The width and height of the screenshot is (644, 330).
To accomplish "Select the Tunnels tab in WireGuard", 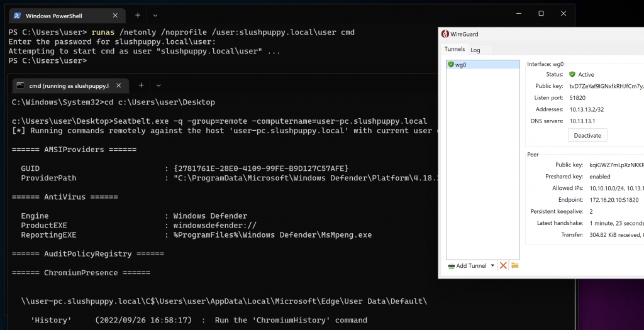I will (454, 49).
